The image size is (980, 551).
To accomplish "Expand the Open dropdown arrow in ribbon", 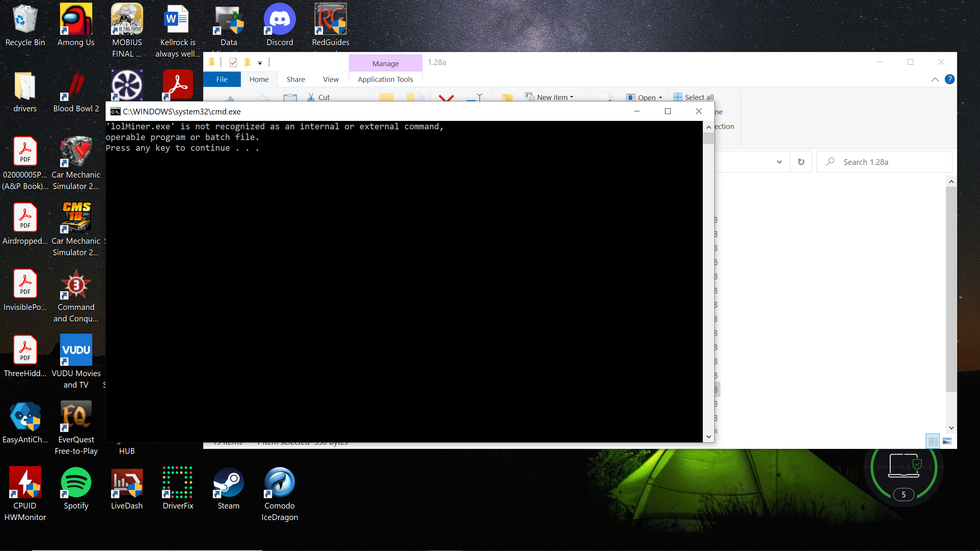I will (x=660, y=98).
